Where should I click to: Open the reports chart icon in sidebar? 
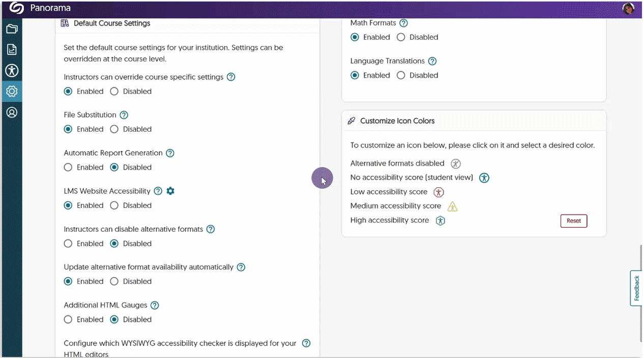coord(12,49)
